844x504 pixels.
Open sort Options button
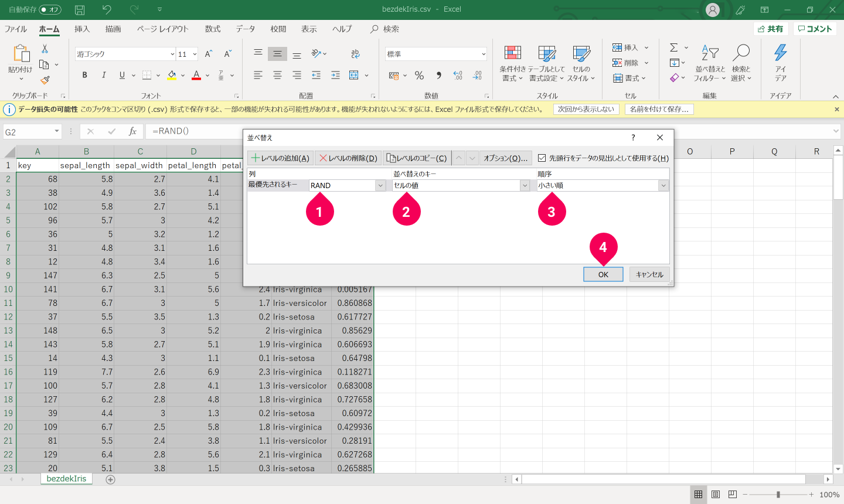click(x=506, y=158)
